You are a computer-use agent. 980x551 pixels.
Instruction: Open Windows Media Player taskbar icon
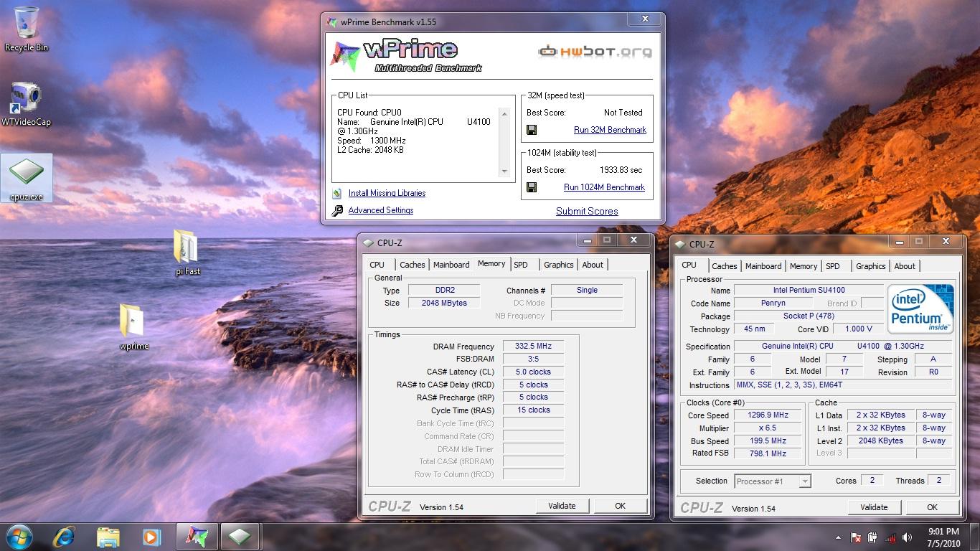[x=151, y=536]
